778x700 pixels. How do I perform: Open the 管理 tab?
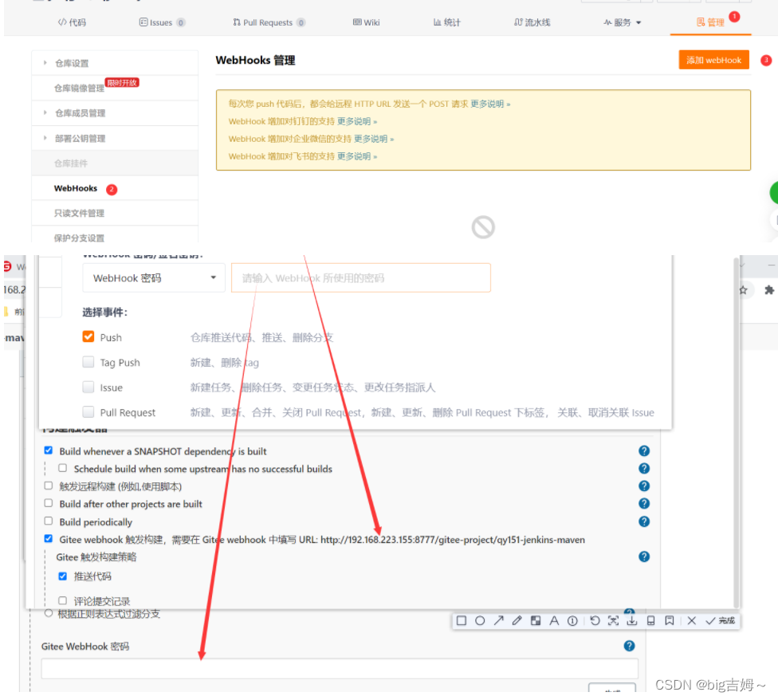coord(710,22)
